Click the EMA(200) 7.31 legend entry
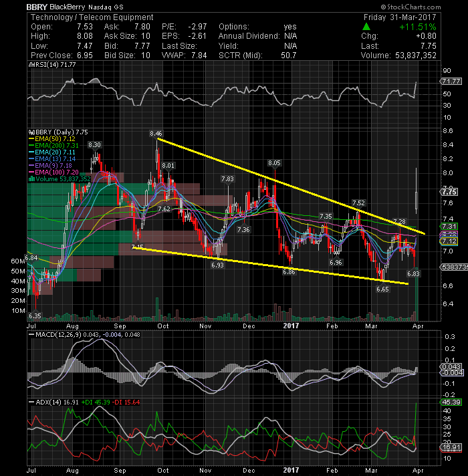This screenshot has height=476, width=468. tap(53, 146)
